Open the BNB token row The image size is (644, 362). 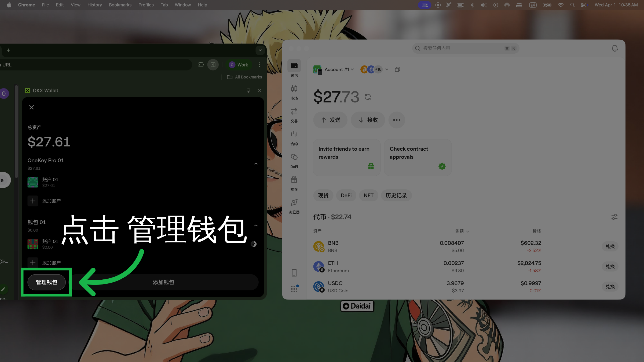pyautogui.click(x=466, y=246)
